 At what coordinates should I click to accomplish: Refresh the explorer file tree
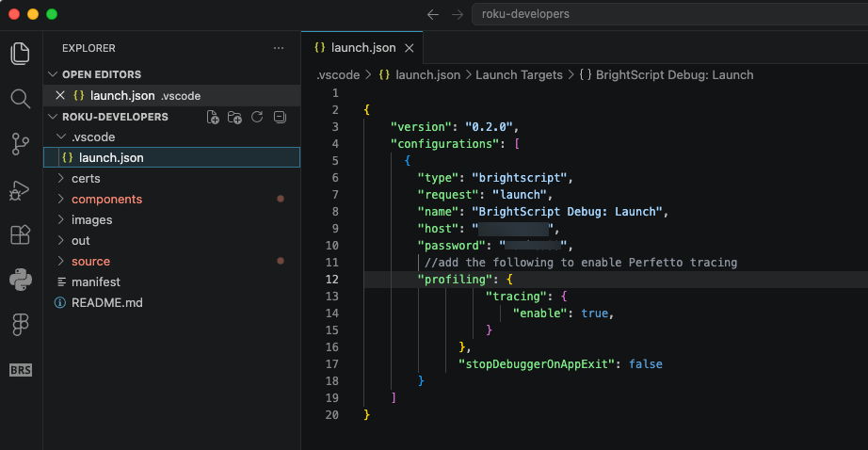(x=256, y=117)
